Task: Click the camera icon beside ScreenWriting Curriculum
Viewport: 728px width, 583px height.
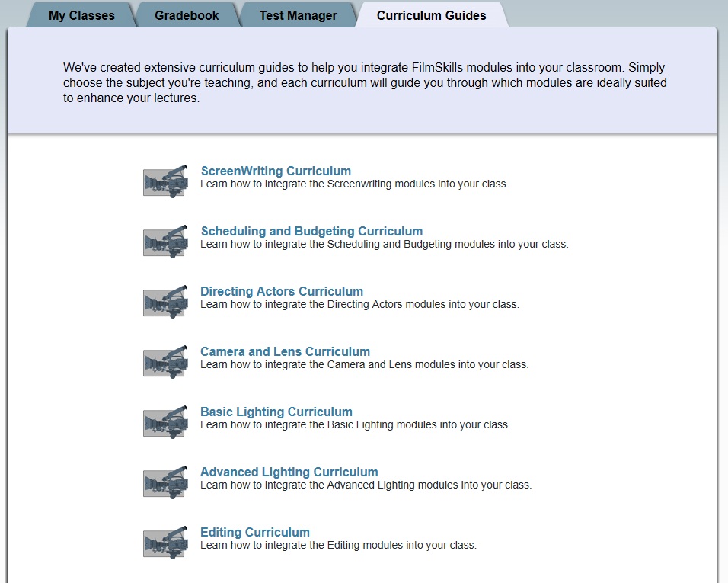Action: (165, 181)
